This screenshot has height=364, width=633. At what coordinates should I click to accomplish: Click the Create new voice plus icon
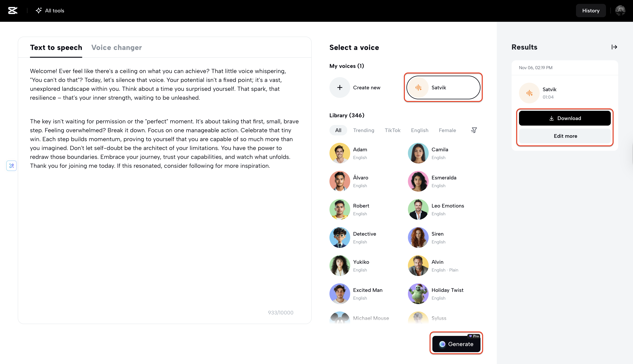340,87
